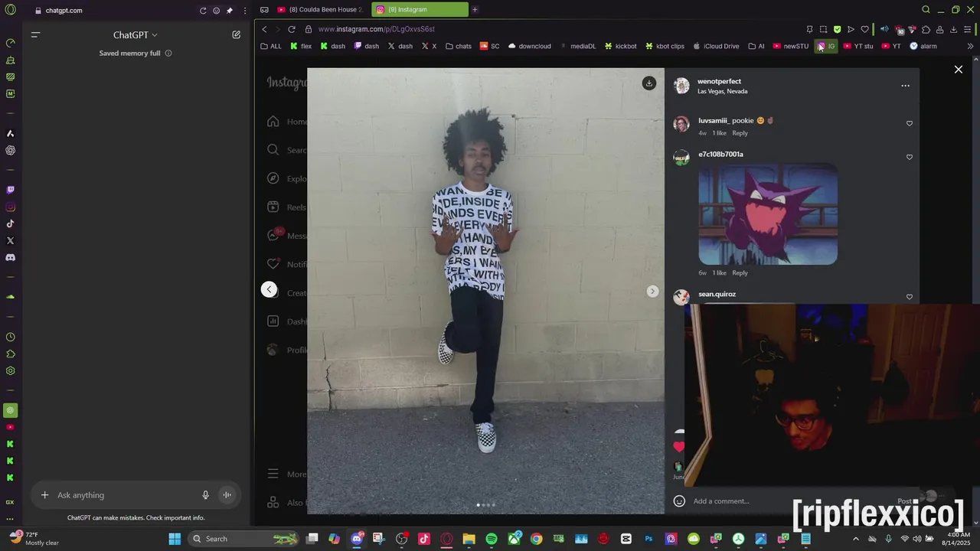Open Discord in the Opera sidebar

(x=10, y=257)
